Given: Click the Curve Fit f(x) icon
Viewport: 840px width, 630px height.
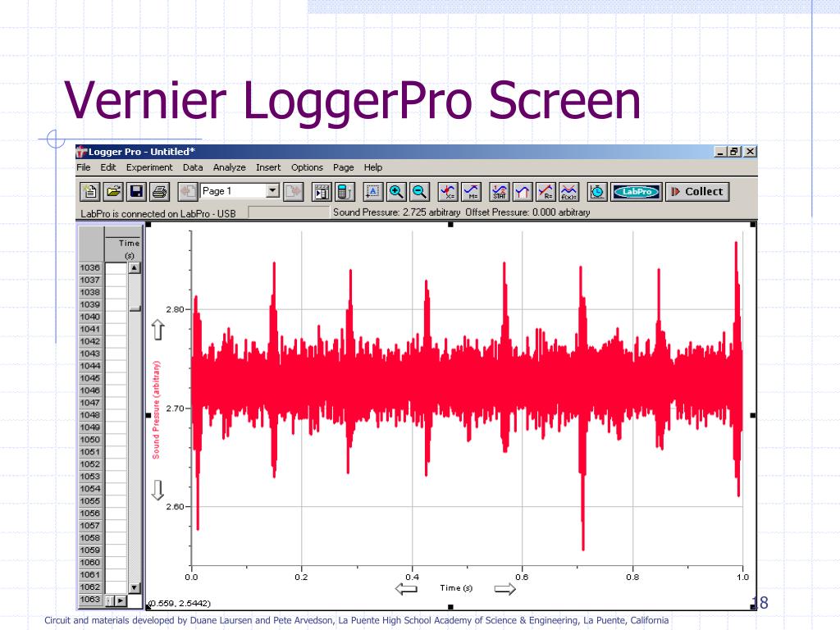Looking at the screenshot, I should click(x=569, y=192).
